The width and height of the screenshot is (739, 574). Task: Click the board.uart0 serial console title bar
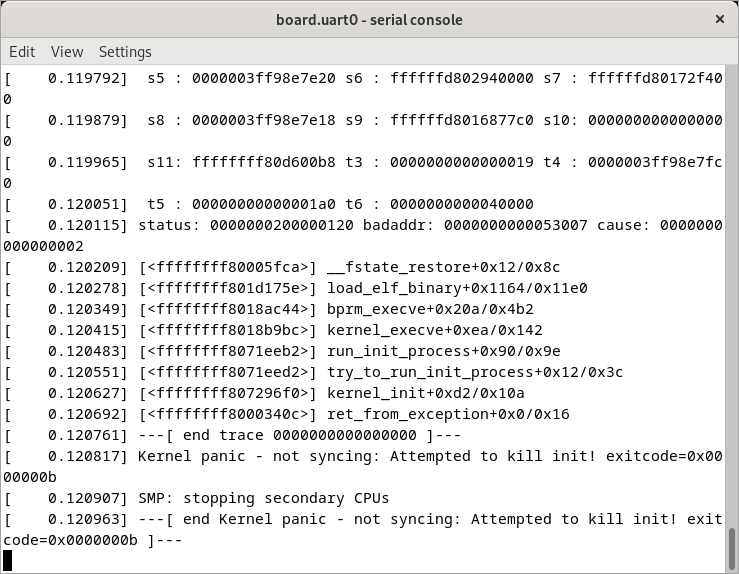pyautogui.click(x=369, y=19)
